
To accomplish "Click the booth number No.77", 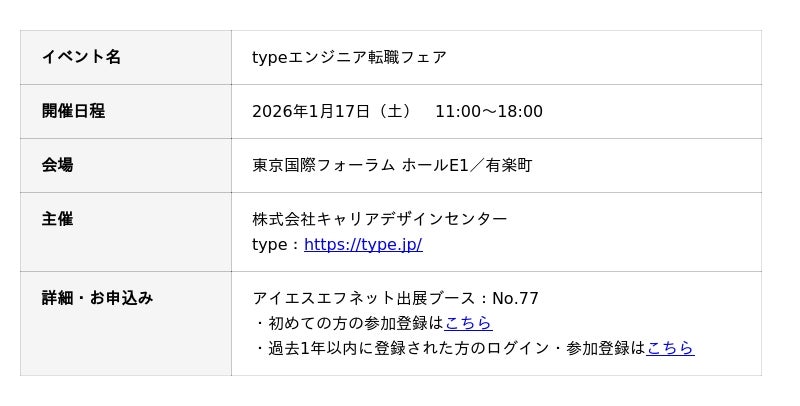I will click(x=515, y=298).
